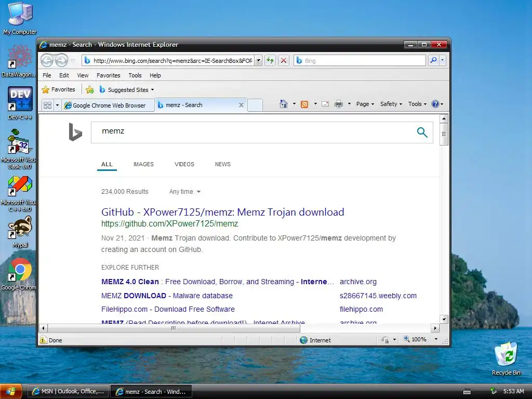Viewport: 532px width, 399px height.
Task: Click the Internet zone globe icon
Action: [303, 340]
